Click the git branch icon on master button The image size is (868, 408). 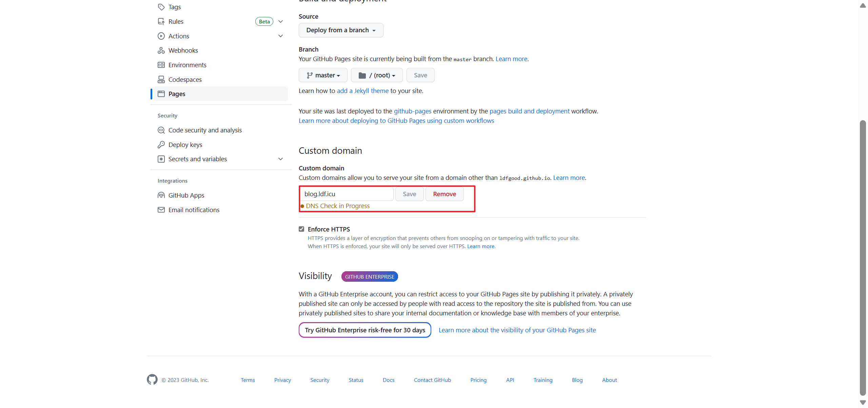click(x=310, y=75)
